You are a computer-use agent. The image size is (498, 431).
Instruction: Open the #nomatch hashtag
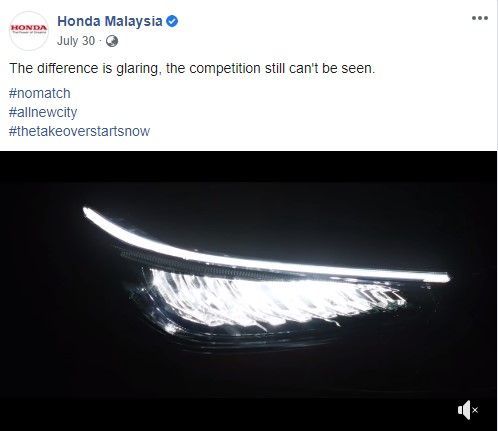point(40,93)
